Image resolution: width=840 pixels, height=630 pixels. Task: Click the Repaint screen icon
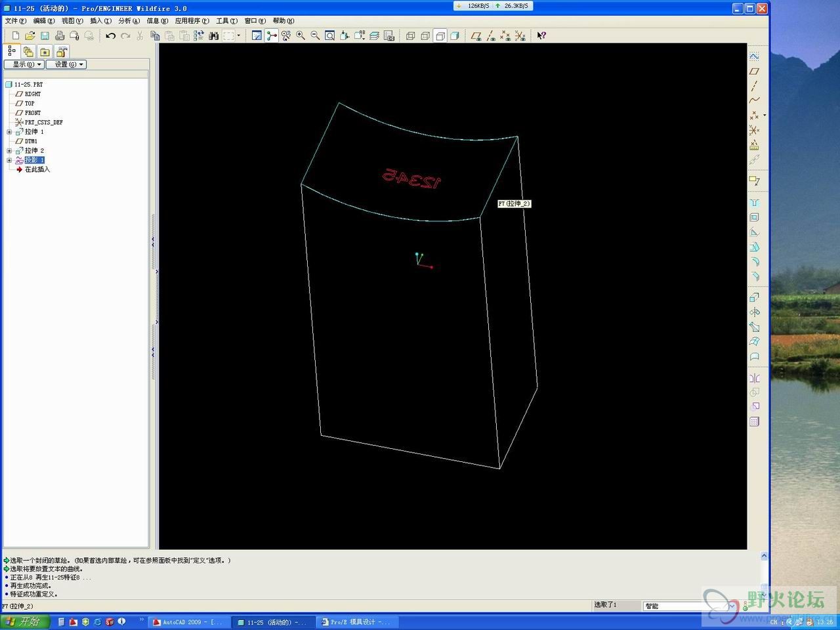pyautogui.click(x=257, y=35)
